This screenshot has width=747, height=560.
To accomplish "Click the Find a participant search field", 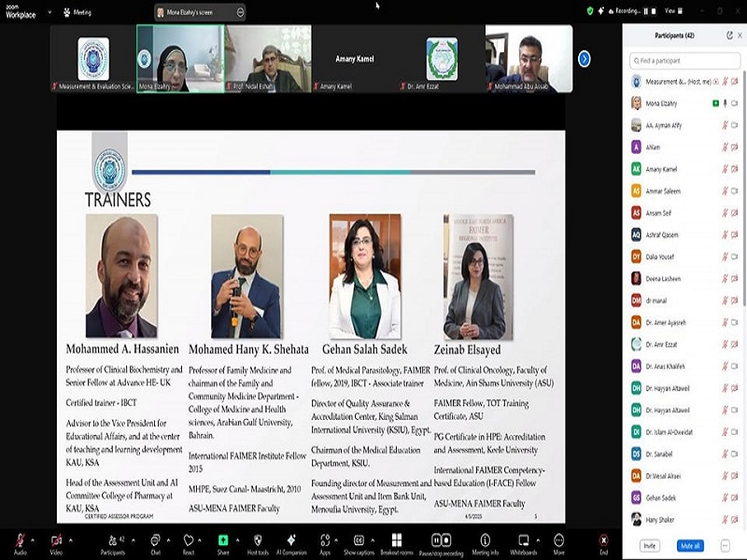I will [x=684, y=61].
